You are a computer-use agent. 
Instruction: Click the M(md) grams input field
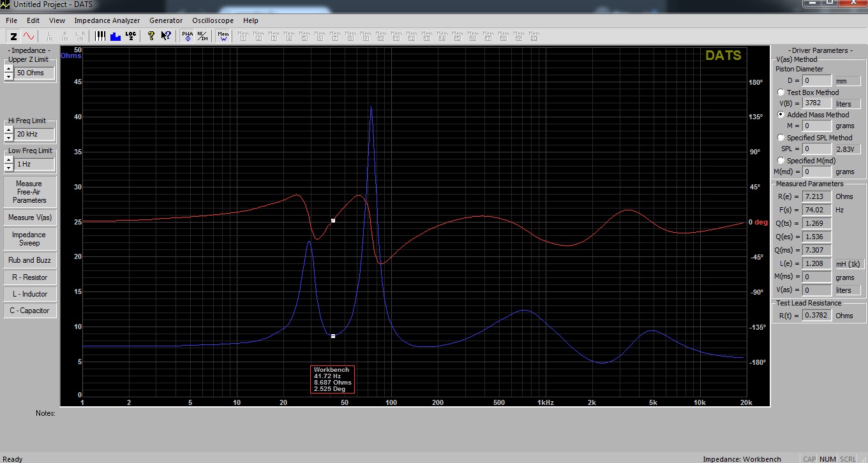click(817, 172)
